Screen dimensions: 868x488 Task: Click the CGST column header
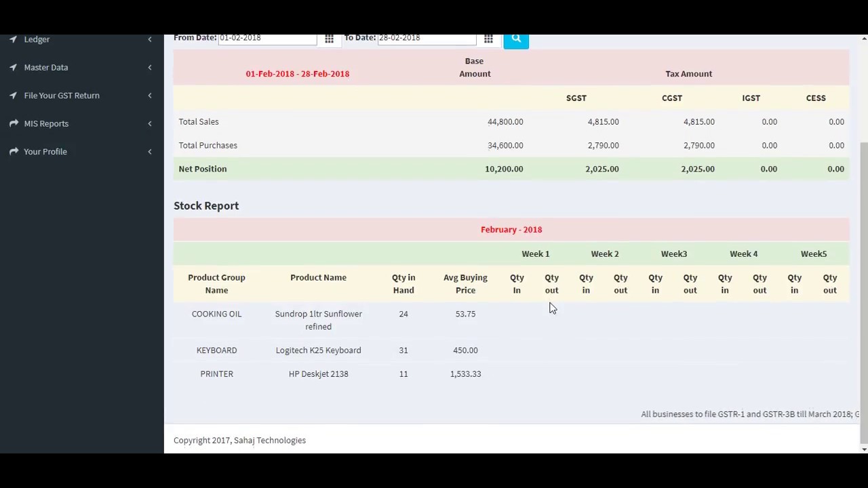pyautogui.click(x=672, y=98)
